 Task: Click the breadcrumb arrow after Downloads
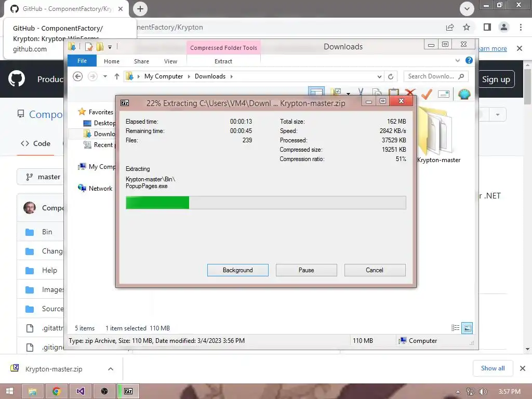coord(232,76)
